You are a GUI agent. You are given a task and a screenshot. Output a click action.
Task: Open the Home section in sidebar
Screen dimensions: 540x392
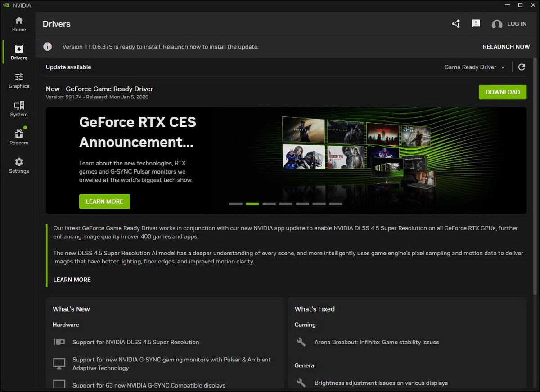pos(19,24)
